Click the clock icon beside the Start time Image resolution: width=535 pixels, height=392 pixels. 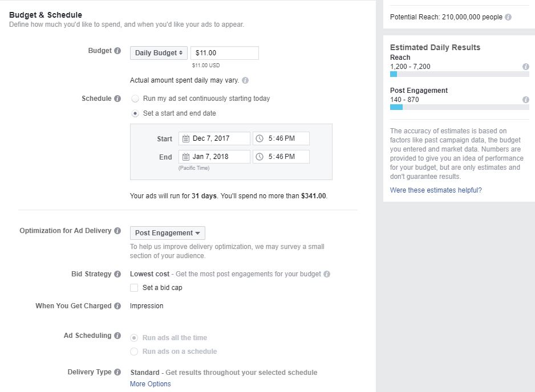point(261,138)
